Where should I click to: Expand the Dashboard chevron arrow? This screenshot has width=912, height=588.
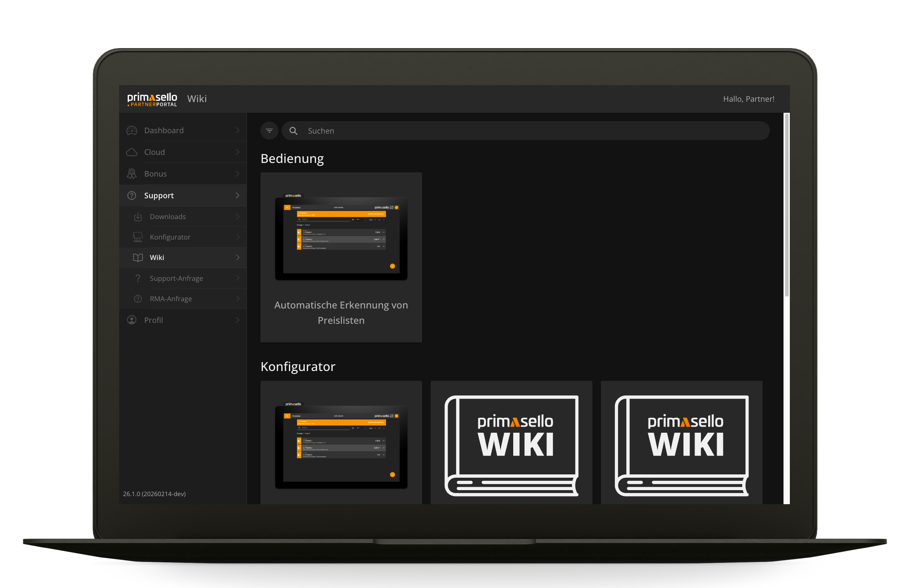point(237,131)
